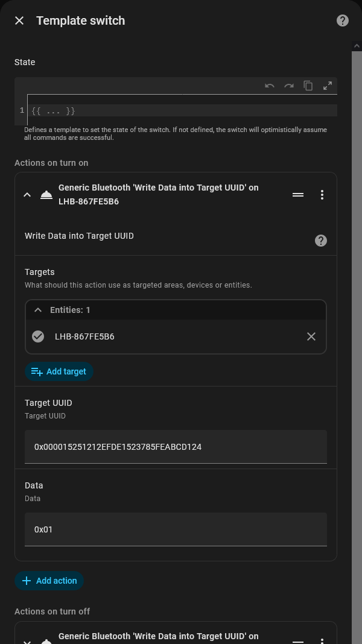Remove LHB-867FE5B6 from targets
Image resolution: width=362 pixels, height=644 pixels.
click(311, 336)
